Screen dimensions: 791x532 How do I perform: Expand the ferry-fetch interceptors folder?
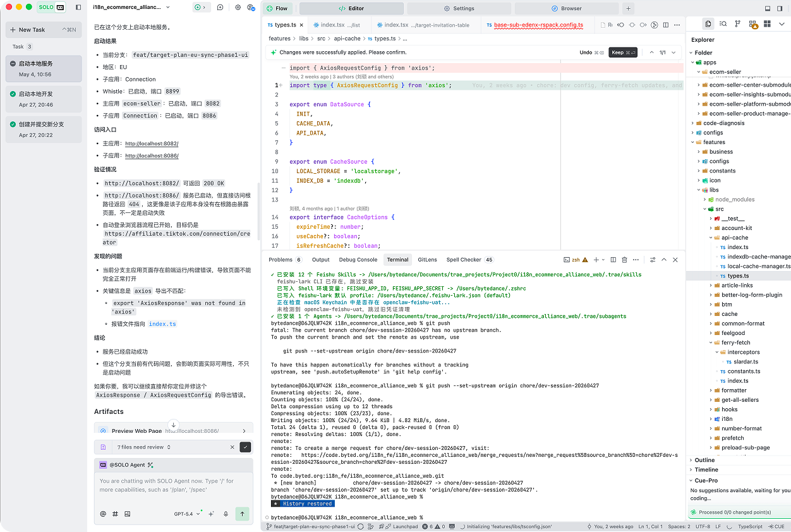pyautogui.click(x=744, y=352)
